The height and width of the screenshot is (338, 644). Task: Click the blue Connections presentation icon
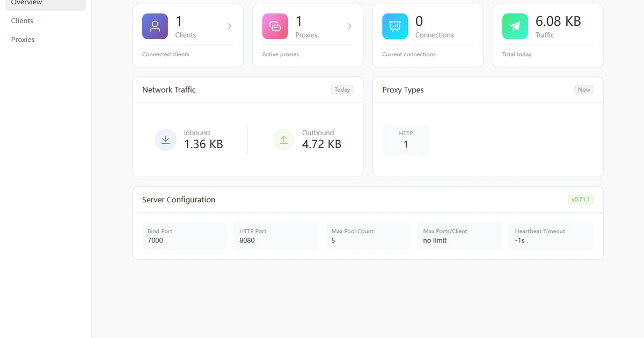pyautogui.click(x=395, y=26)
